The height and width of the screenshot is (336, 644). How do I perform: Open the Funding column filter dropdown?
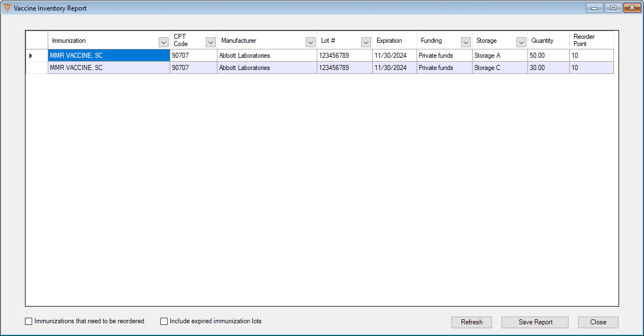pyautogui.click(x=466, y=42)
